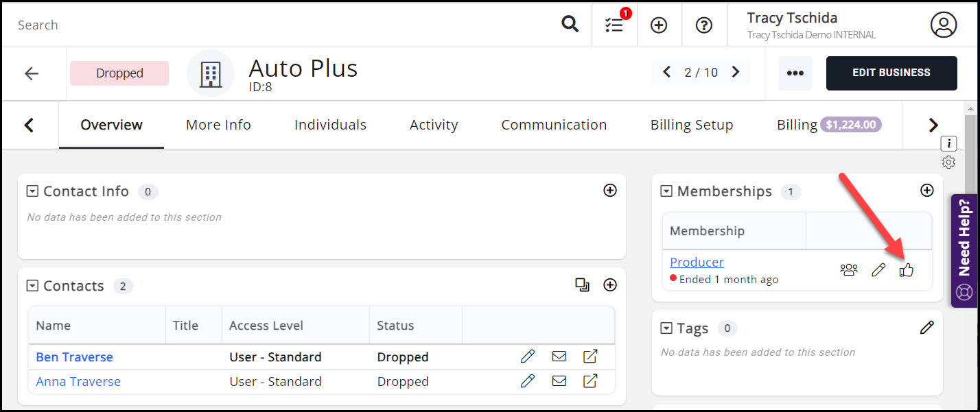980x412 pixels.
Task: Email Ben Traverse using envelope icon
Action: coord(559,356)
